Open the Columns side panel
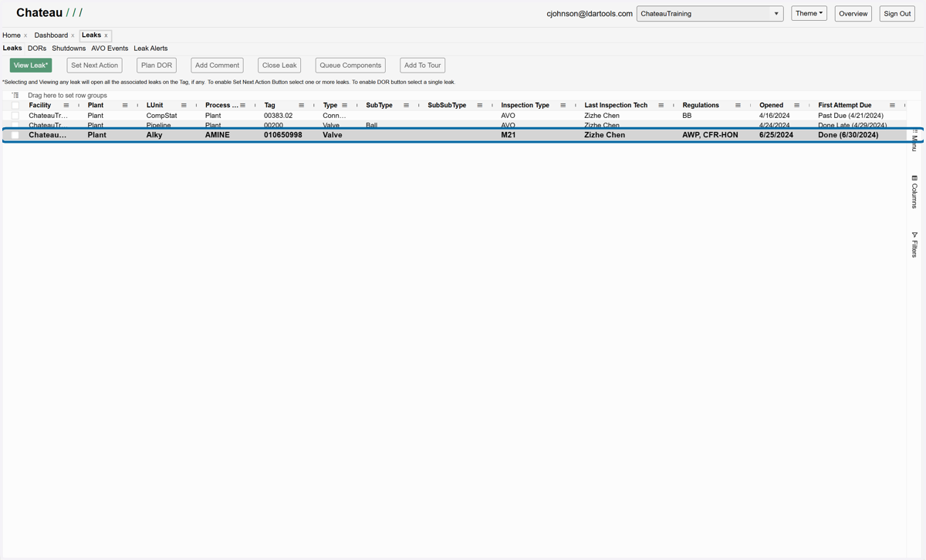926x560 pixels. pyautogui.click(x=914, y=191)
